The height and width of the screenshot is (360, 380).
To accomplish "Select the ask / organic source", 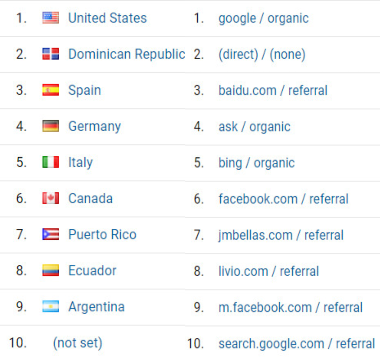I will 254,127.
